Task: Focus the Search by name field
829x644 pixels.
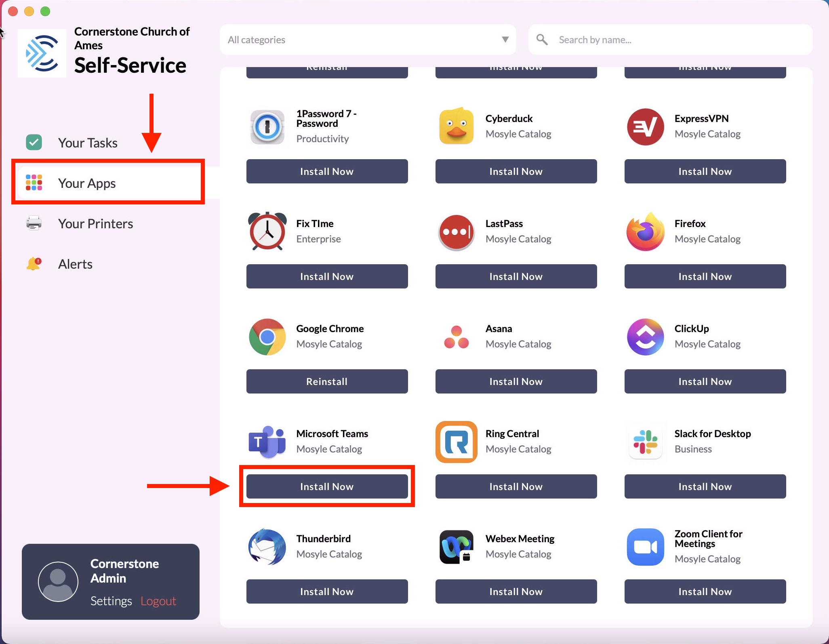Action: [x=679, y=40]
